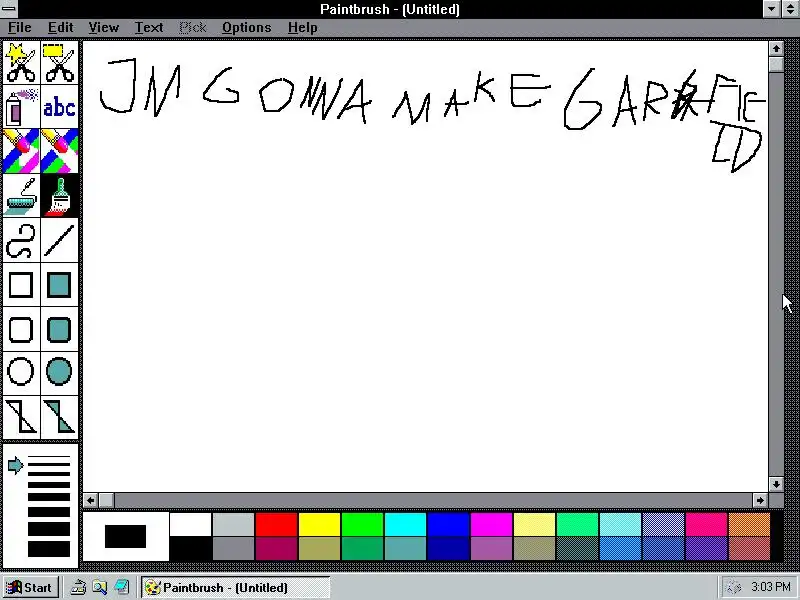This screenshot has width=800, height=600.
Task: Select the abc Text tool
Action: pyautogui.click(x=60, y=107)
